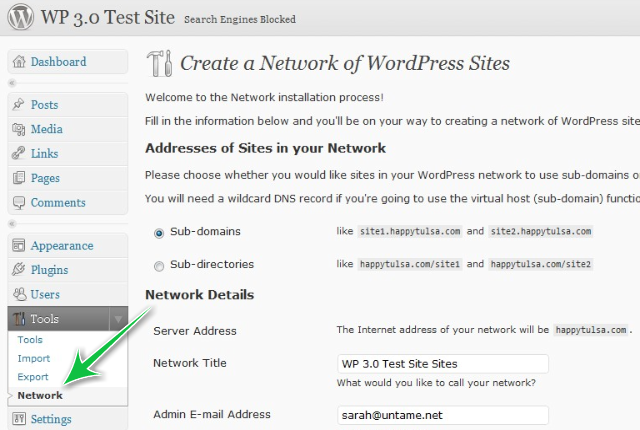Screen dimensions: 640x430
Task: Select the Sub-domains radio option
Action: click(159, 232)
